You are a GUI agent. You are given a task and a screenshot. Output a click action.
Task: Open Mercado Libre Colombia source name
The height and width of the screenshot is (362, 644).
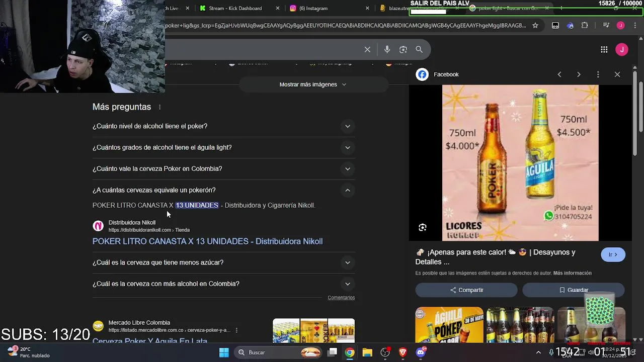(x=139, y=323)
